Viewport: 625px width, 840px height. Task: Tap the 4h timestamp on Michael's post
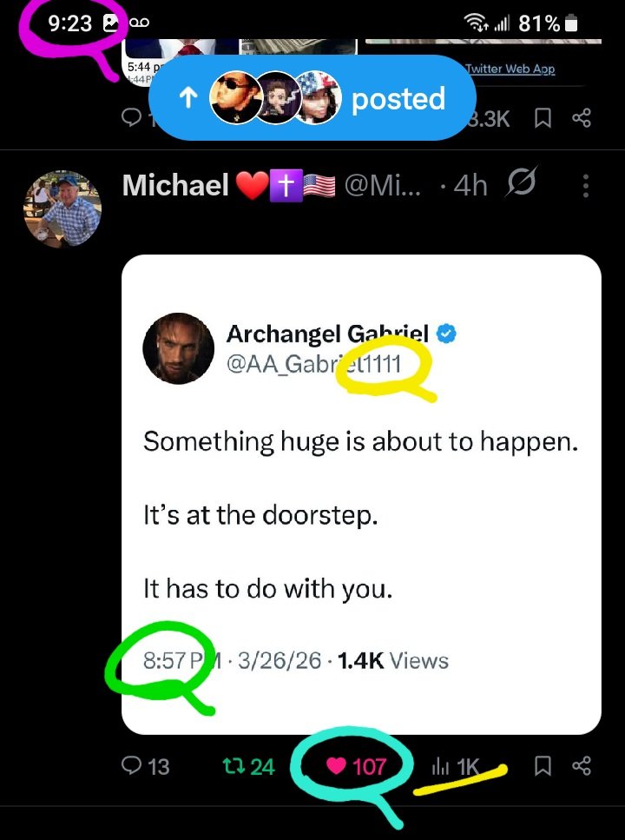pyautogui.click(x=470, y=185)
